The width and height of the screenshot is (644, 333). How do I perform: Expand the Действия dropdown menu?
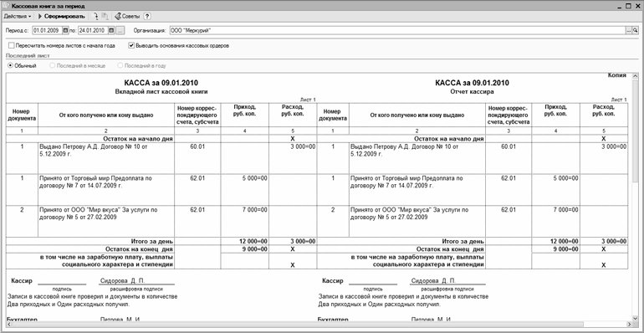[18, 17]
